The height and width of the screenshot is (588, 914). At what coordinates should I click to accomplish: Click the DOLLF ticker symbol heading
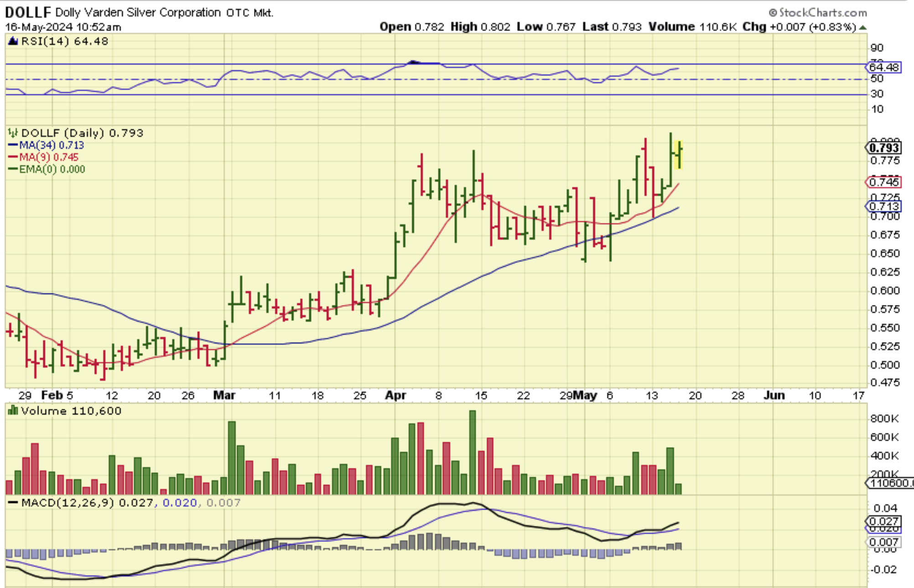27,12
